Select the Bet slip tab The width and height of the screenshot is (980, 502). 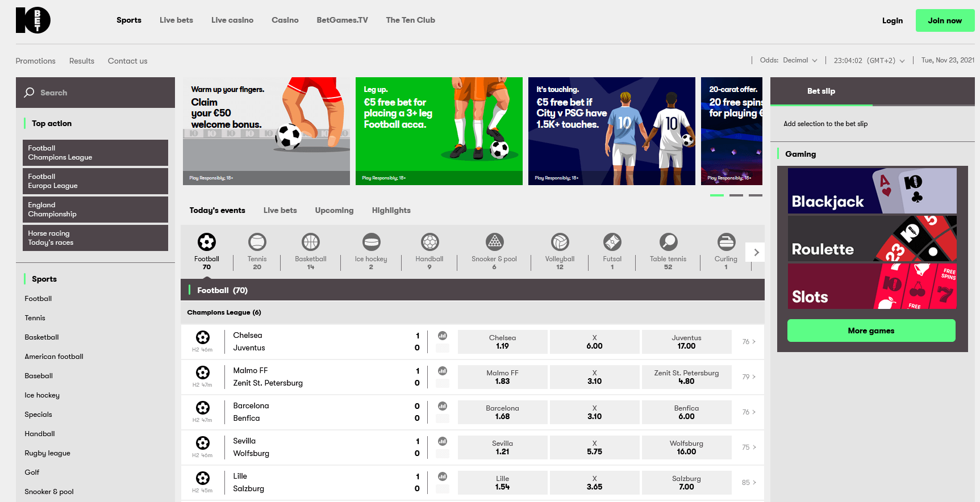(821, 91)
